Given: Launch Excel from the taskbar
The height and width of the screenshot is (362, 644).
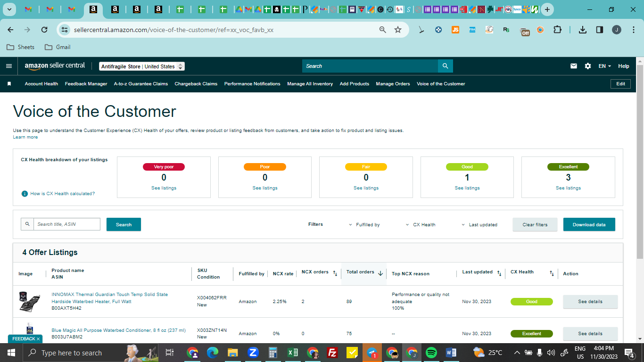Looking at the screenshot, I should pos(292,353).
